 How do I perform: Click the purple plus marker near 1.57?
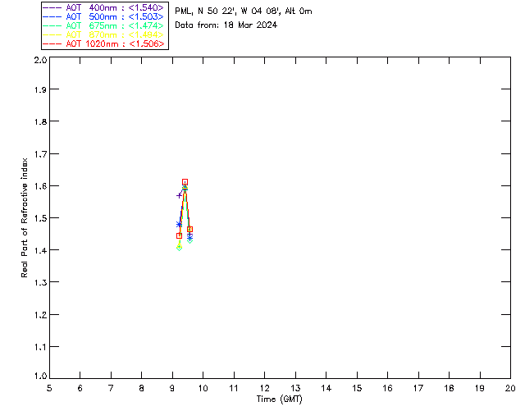[x=179, y=195]
